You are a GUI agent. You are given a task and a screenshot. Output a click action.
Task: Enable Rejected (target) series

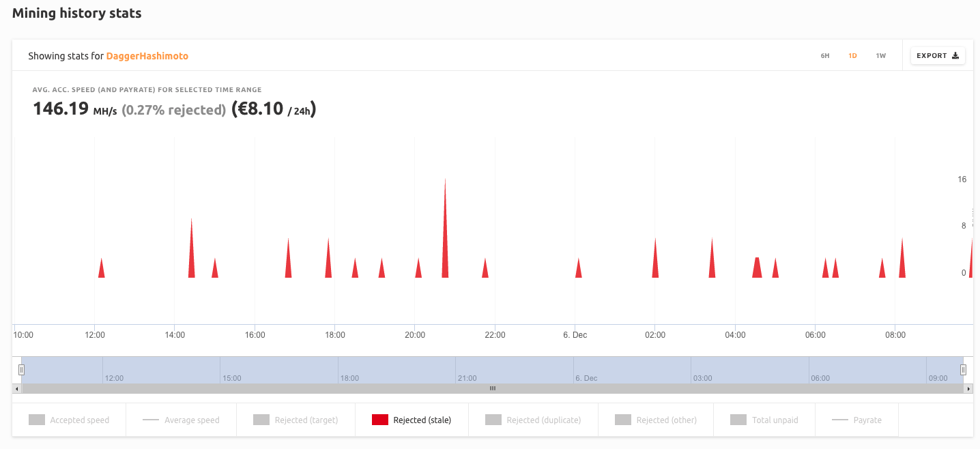pos(296,420)
